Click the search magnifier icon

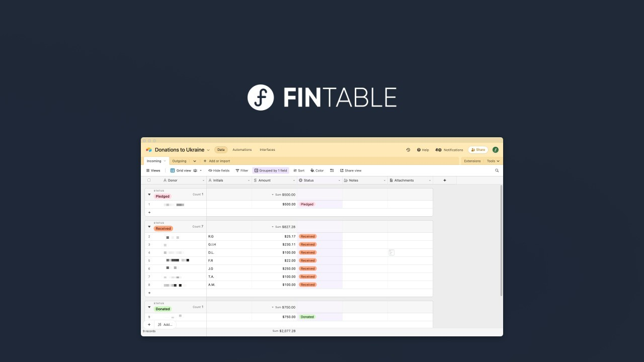tap(497, 170)
